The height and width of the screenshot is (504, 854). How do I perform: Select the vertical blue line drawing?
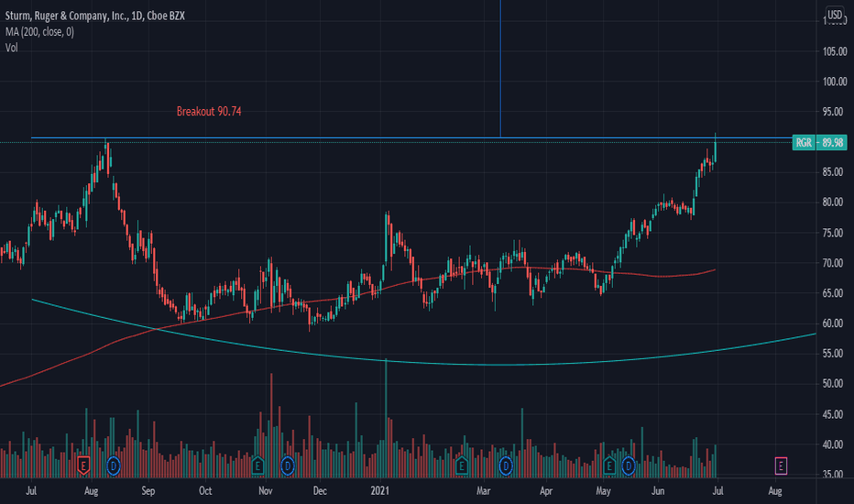[x=500, y=68]
